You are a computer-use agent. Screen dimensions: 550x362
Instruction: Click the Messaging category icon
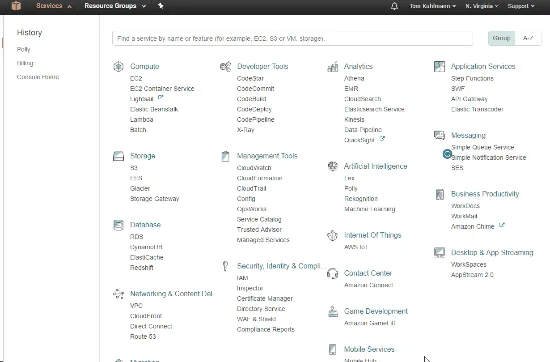coord(440,135)
